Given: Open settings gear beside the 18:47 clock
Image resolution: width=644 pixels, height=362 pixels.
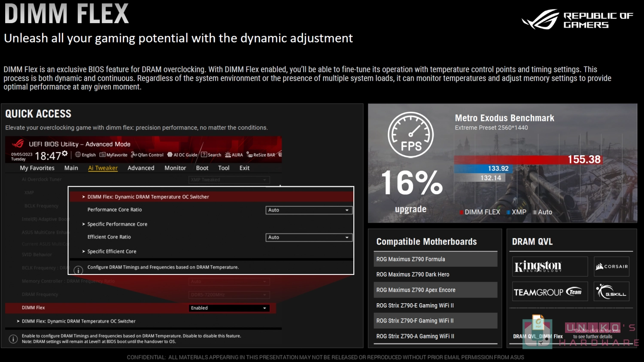Looking at the screenshot, I should 64,153.
